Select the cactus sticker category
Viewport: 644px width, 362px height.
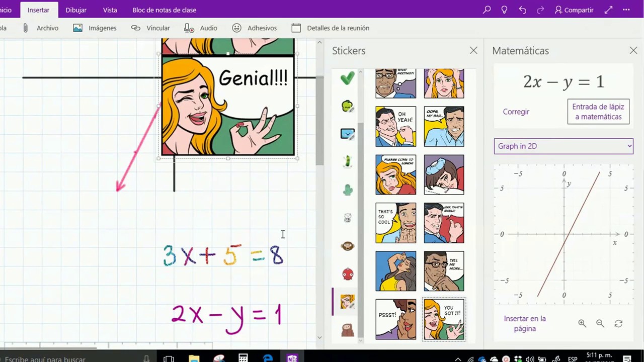tap(347, 190)
